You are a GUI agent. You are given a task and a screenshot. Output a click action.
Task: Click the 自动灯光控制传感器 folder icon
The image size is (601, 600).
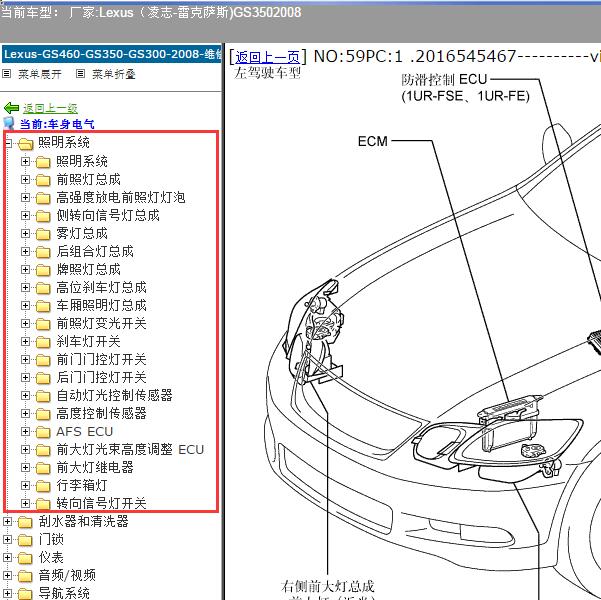click(43, 396)
